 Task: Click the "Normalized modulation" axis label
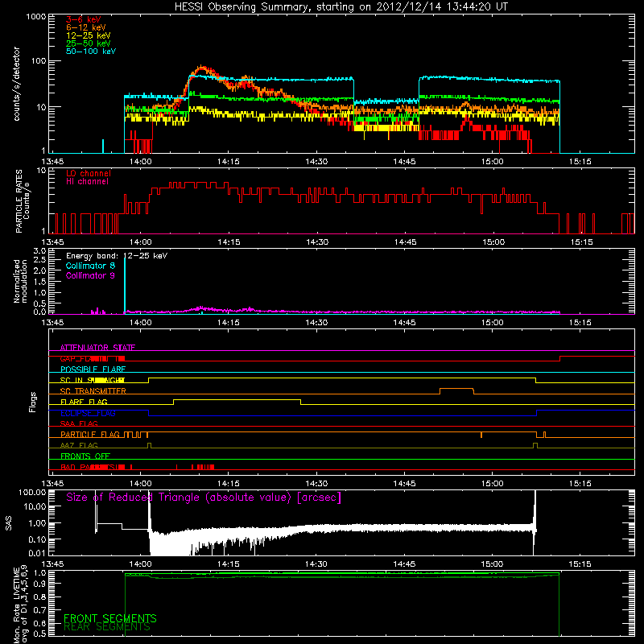pos(20,281)
